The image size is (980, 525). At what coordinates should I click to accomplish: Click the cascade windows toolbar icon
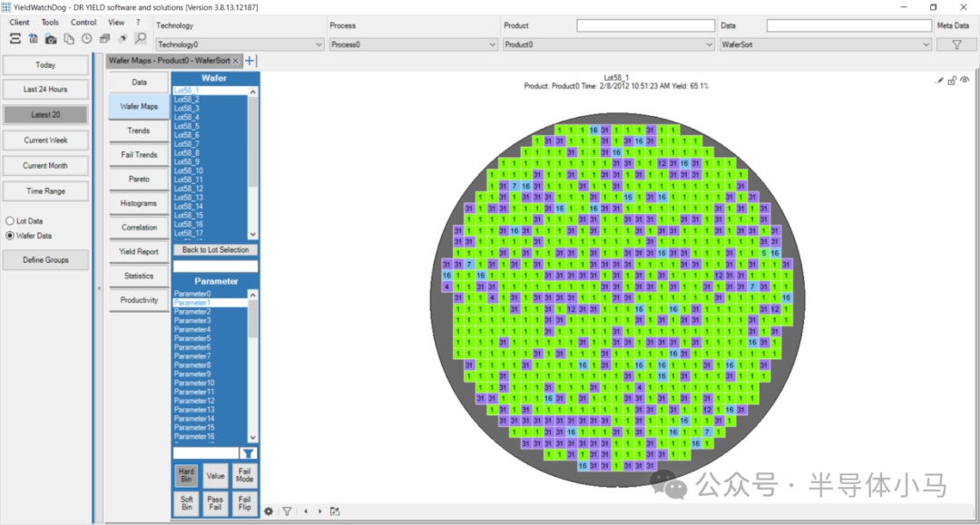[x=104, y=39]
